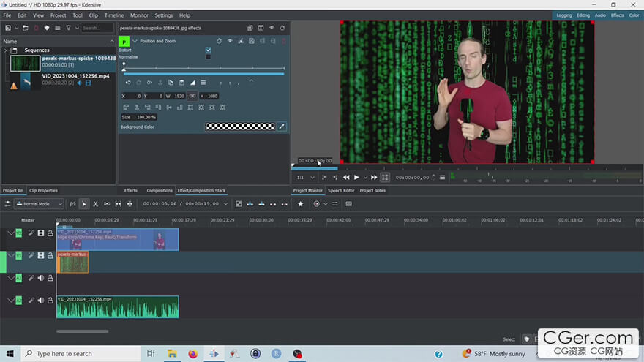Open the keyframe options hamburger menu
Viewport: 644px width, 362px height.
203,83
